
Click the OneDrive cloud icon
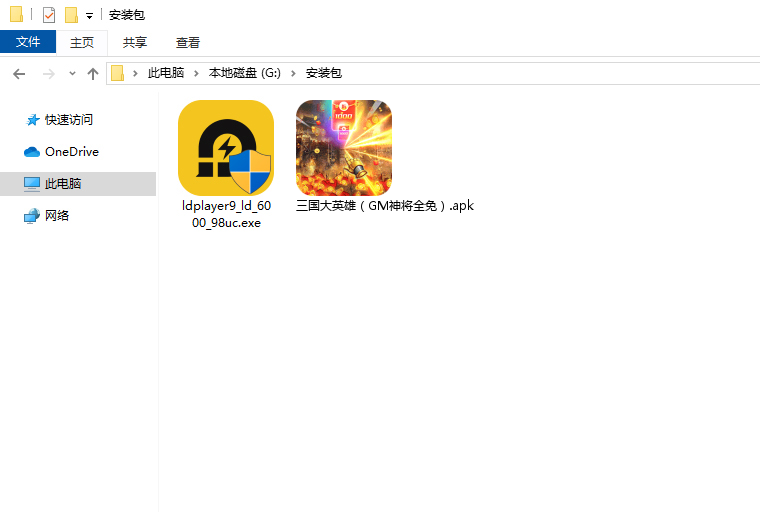[32, 152]
